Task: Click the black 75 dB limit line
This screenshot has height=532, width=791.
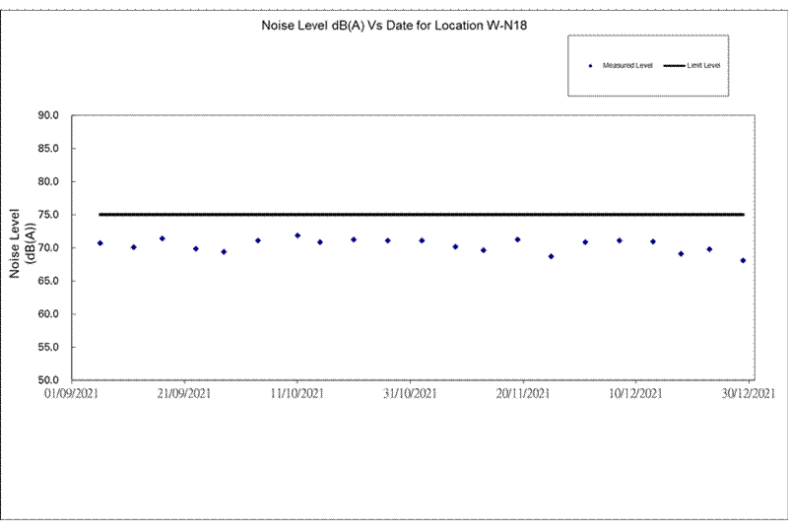Action: [424, 214]
